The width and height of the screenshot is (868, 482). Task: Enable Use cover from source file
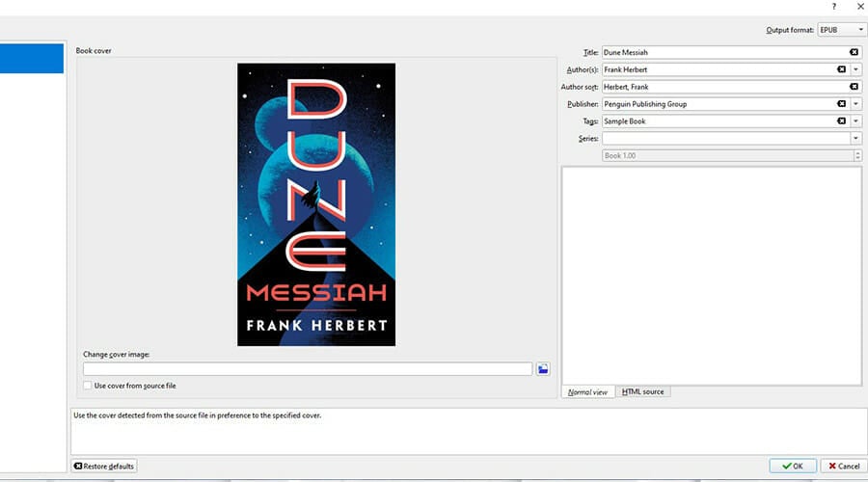[x=88, y=386]
